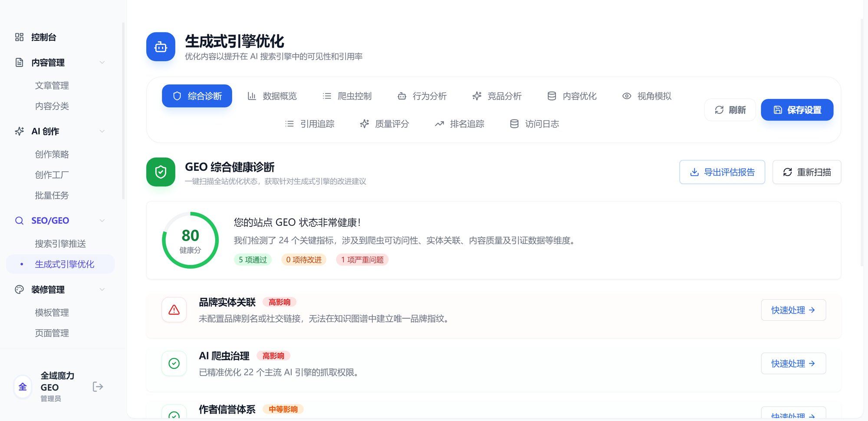Collapse the 内容管理 sidebar section
This screenshot has width=868, height=421.
click(x=102, y=62)
